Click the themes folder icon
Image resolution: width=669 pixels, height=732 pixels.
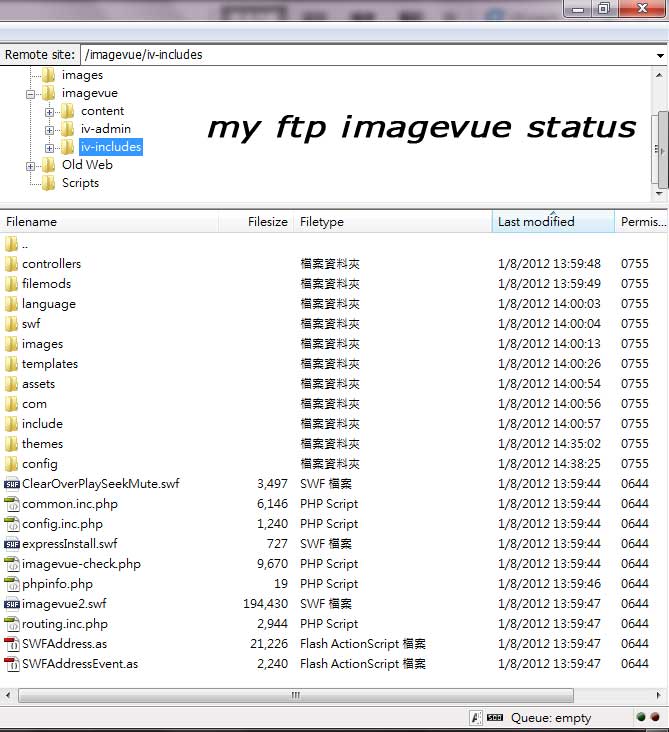click(x=11, y=444)
